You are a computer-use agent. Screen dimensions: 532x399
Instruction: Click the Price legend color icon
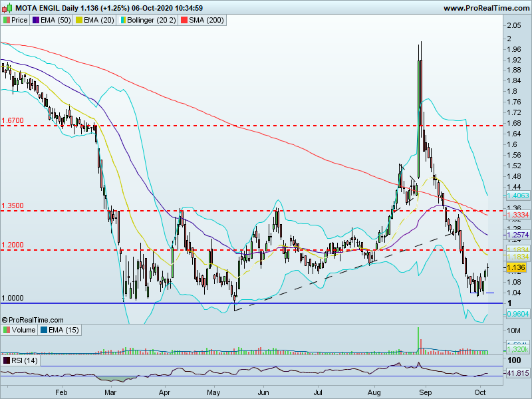(x=7, y=21)
